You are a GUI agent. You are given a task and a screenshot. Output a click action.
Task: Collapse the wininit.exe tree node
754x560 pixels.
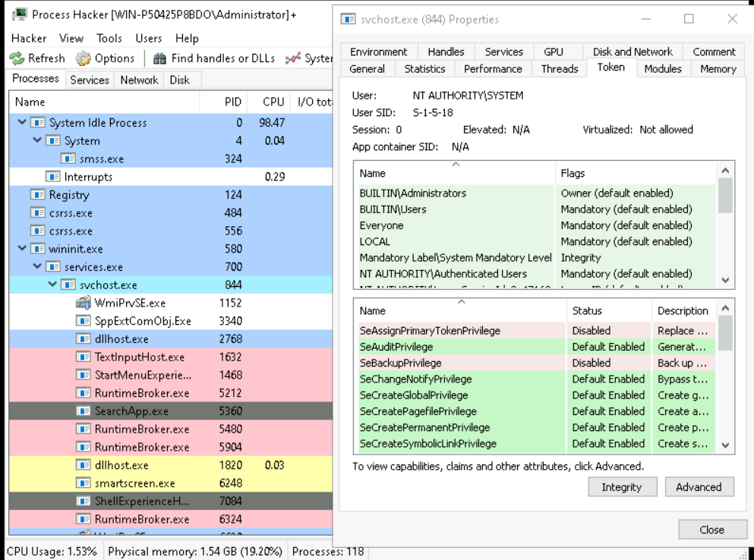22,249
